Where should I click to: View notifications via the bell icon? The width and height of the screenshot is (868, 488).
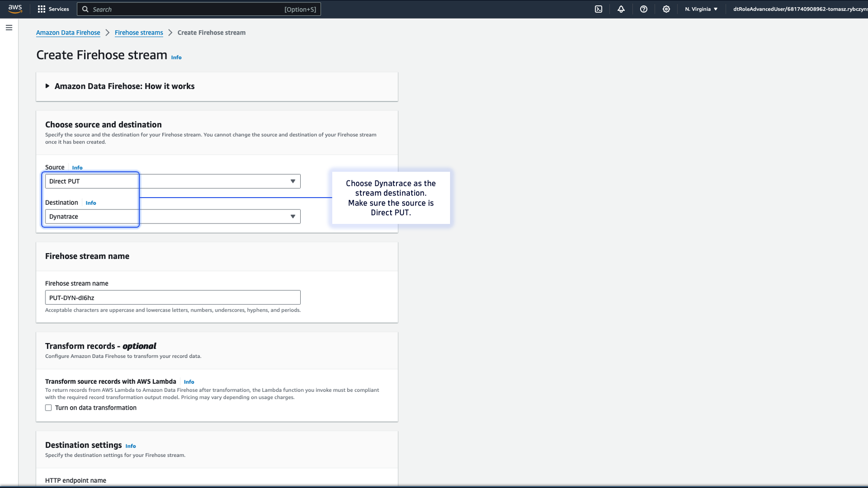pyautogui.click(x=621, y=9)
